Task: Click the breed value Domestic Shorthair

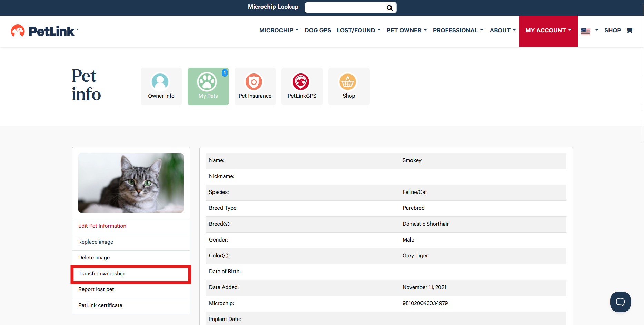Action: click(426, 224)
